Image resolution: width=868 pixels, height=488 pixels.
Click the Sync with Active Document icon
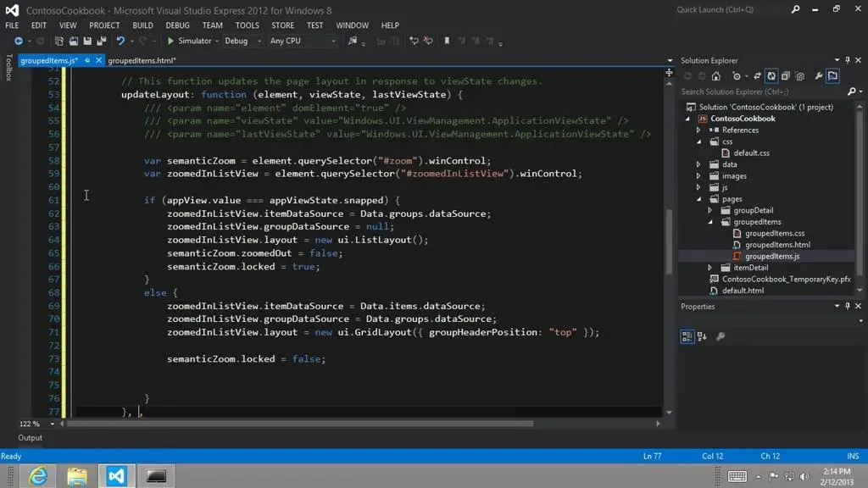pyautogui.click(x=757, y=76)
